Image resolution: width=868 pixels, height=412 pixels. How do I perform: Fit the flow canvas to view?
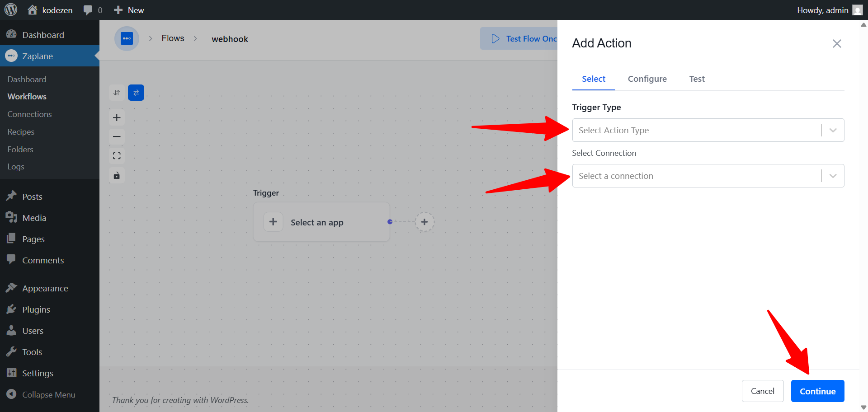117,156
